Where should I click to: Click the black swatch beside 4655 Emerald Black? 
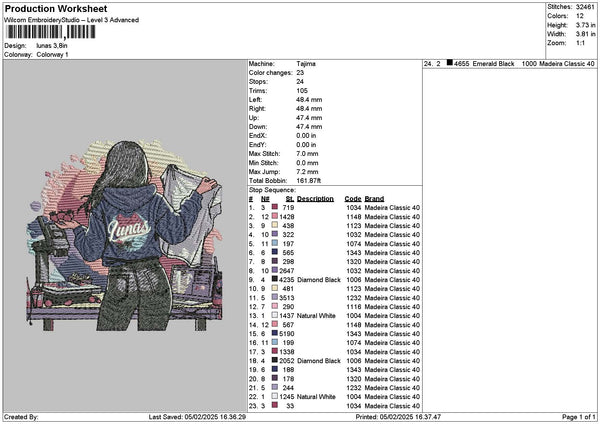[450, 63]
